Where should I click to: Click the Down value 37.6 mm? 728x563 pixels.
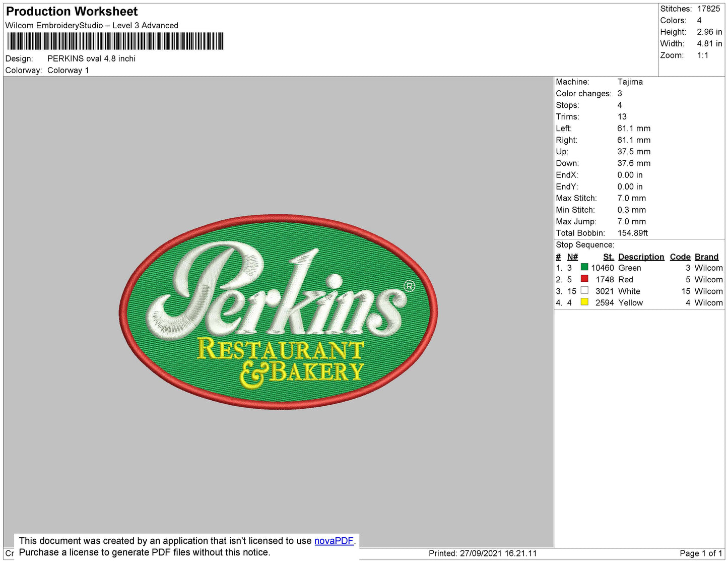[634, 163]
